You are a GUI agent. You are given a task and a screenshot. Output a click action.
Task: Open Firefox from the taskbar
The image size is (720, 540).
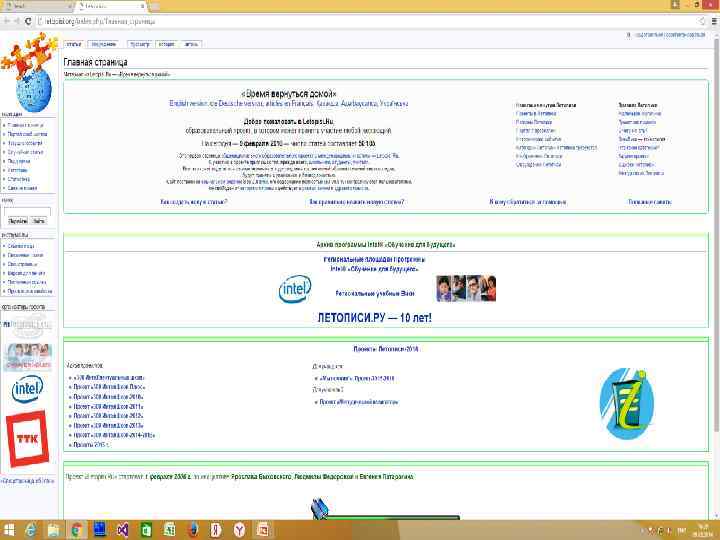pyautogui.click(x=193, y=530)
